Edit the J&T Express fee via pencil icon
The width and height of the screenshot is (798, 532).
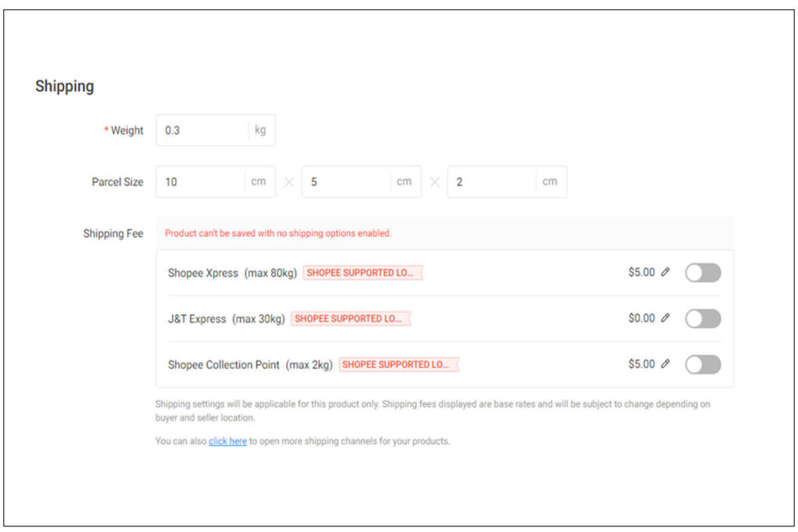tap(665, 319)
